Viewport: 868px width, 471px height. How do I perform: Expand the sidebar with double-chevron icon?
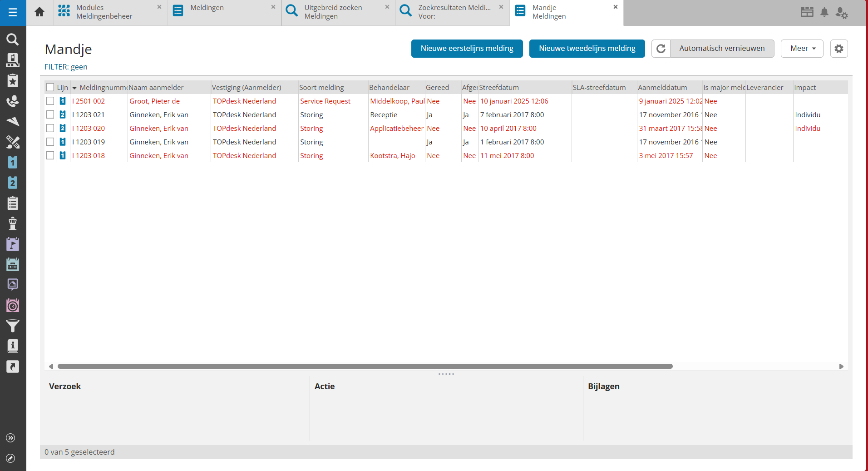pyautogui.click(x=11, y=438)
